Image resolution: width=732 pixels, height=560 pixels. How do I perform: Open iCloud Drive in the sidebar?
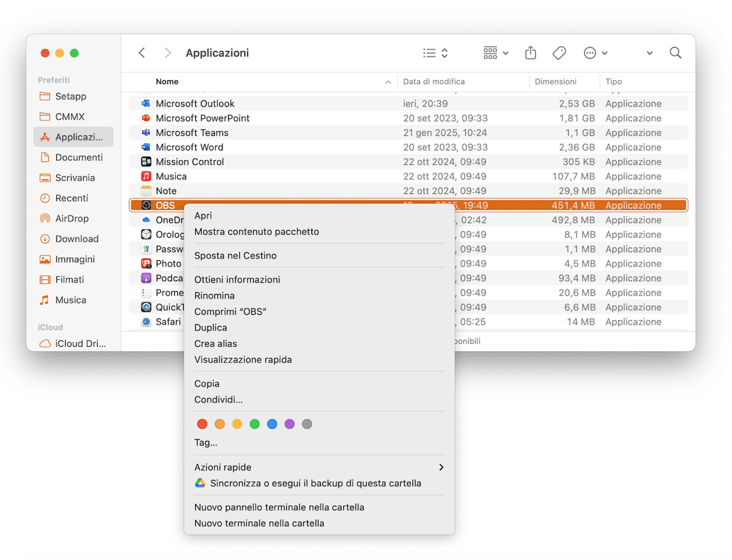tap(73, 344)
